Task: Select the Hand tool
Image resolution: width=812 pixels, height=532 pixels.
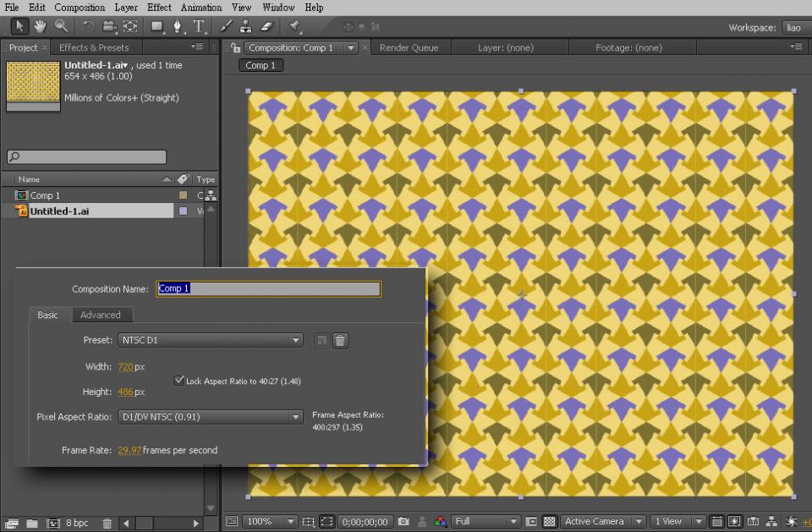Action: click(x=40, y=26)
